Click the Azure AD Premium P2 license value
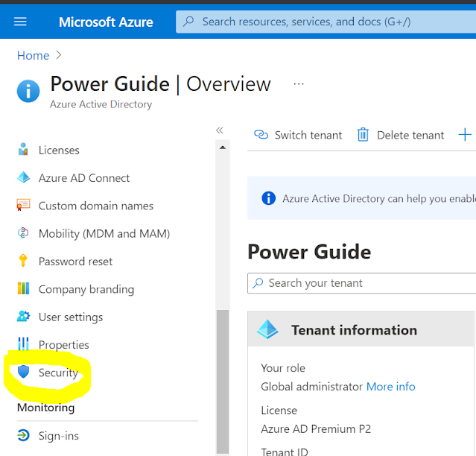The width and height of the screenshot is (476, 456). [x=316, y=429]
